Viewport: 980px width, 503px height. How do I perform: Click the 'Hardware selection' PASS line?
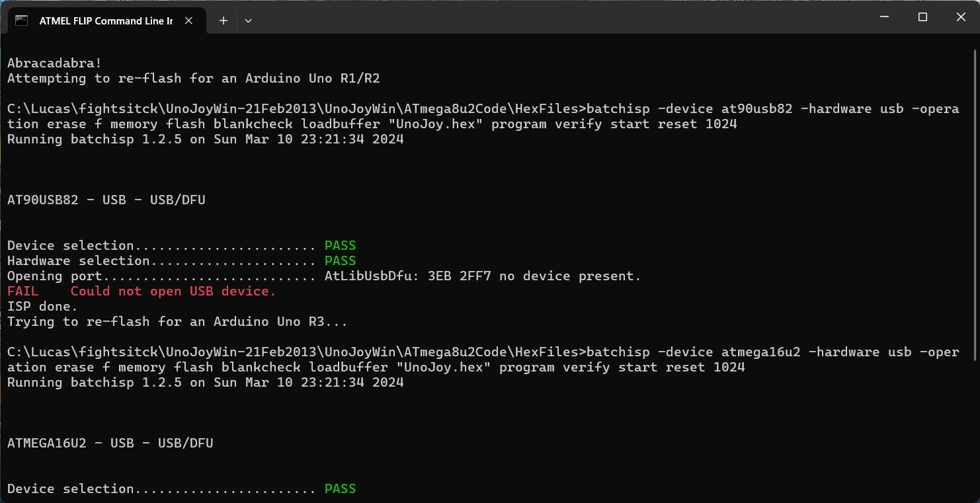pos(182,261)
